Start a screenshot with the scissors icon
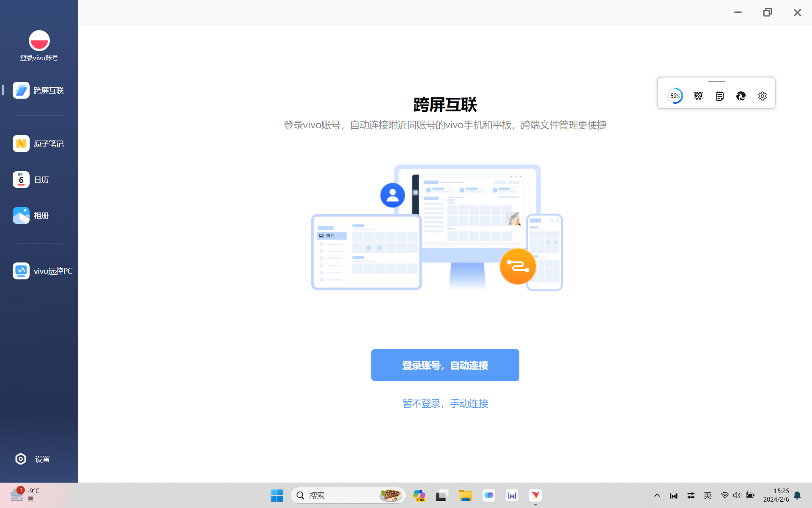812x508 pixels. [699, 96]
